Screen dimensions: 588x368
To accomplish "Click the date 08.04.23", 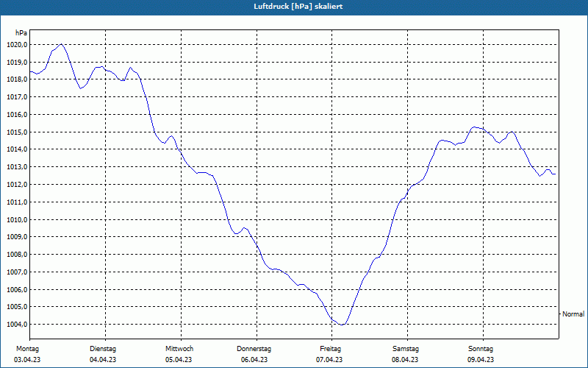I will pyautogui.click(x=405, y=360).
